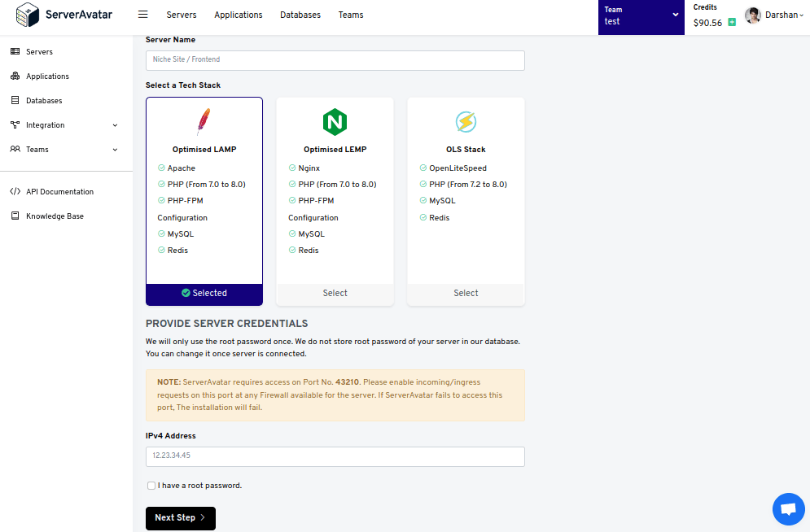Click the OLS Stack title
This screenshot has width=810, height=532.
pyautogui.click(x=466, y=150)
